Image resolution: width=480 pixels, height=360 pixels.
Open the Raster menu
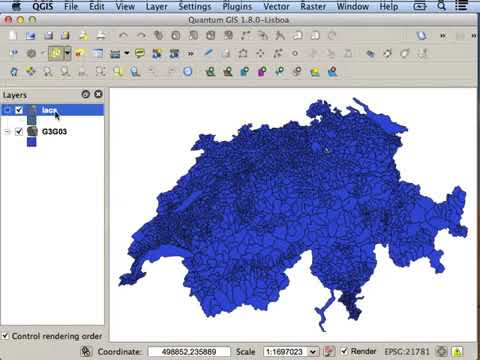click(313, 6)
